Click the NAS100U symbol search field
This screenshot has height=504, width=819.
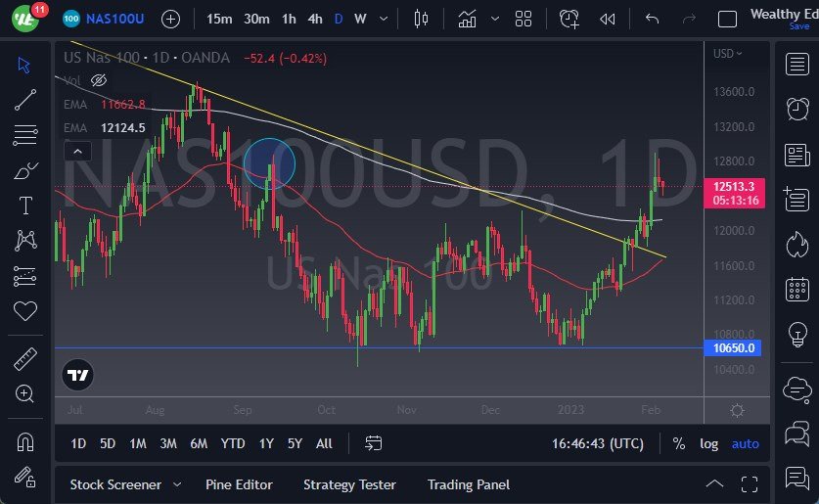(114, 19)
